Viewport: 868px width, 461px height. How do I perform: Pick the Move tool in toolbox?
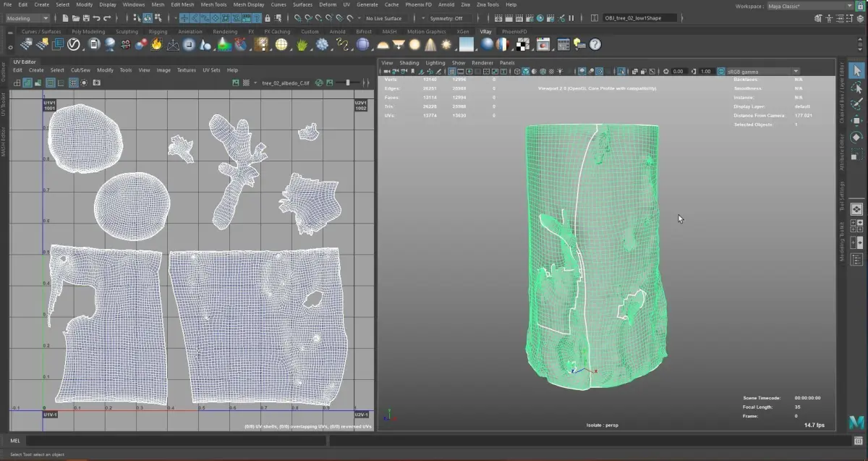[857, 121]
